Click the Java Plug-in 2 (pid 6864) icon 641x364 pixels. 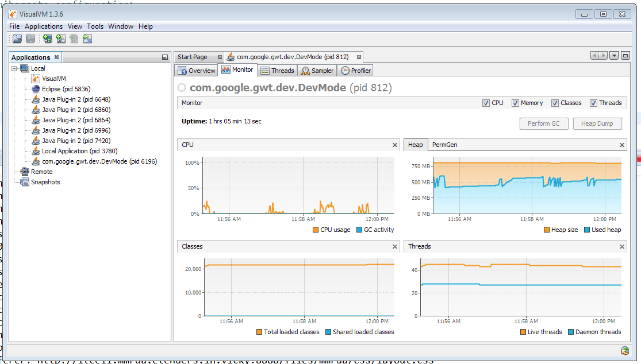[x=36, y=120]
